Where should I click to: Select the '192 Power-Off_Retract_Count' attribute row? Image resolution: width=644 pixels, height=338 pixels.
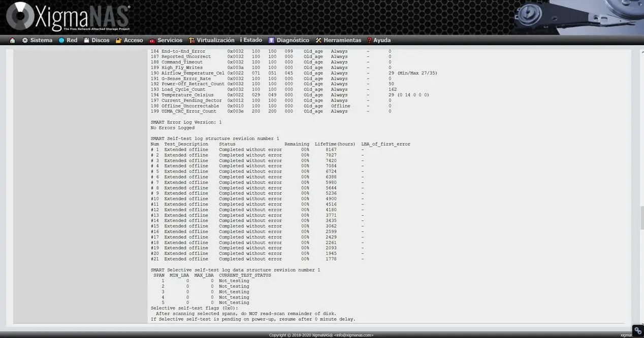272,84
